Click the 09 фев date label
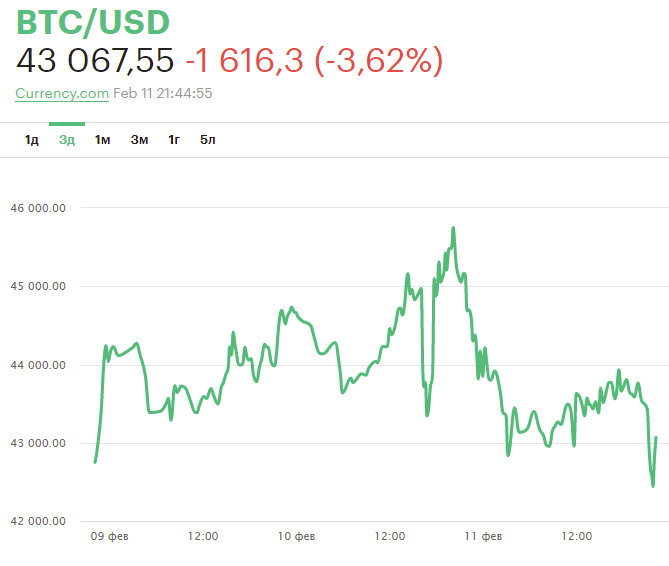The image size is (669, 566). pyautogui.click(x=109, y=537)
